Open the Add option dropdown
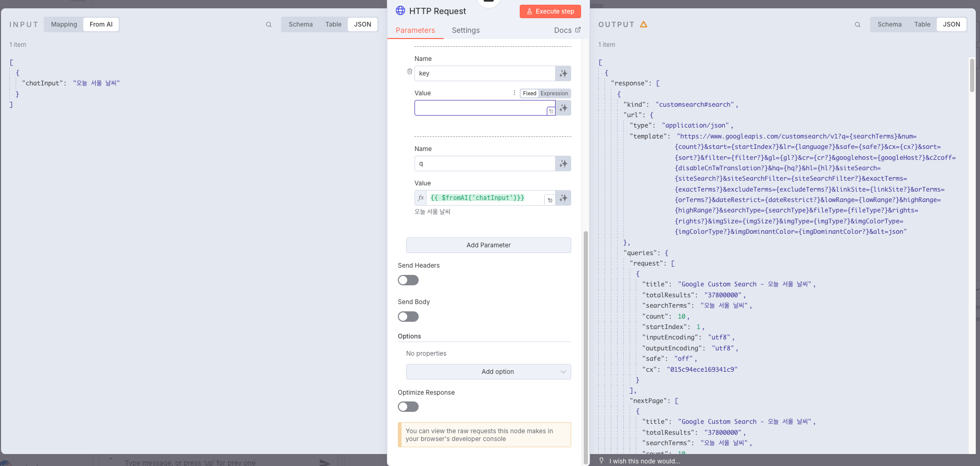Viewport: 980px width, 466px height. click(488, 372)
